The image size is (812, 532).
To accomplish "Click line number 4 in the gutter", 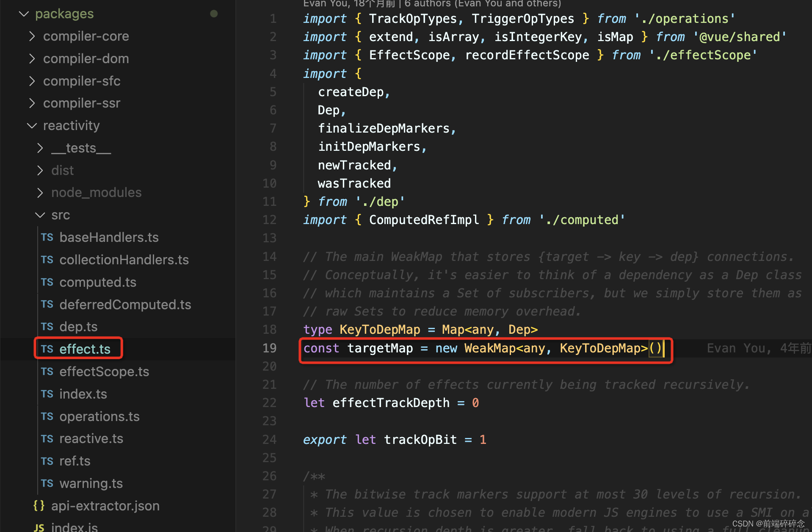I will coord(273,74).
